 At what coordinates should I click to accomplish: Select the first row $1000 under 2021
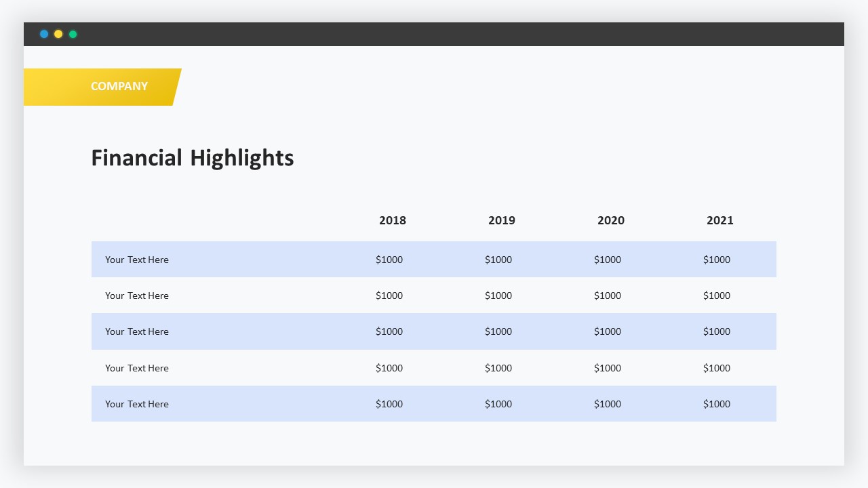click(x=717, y=260)
